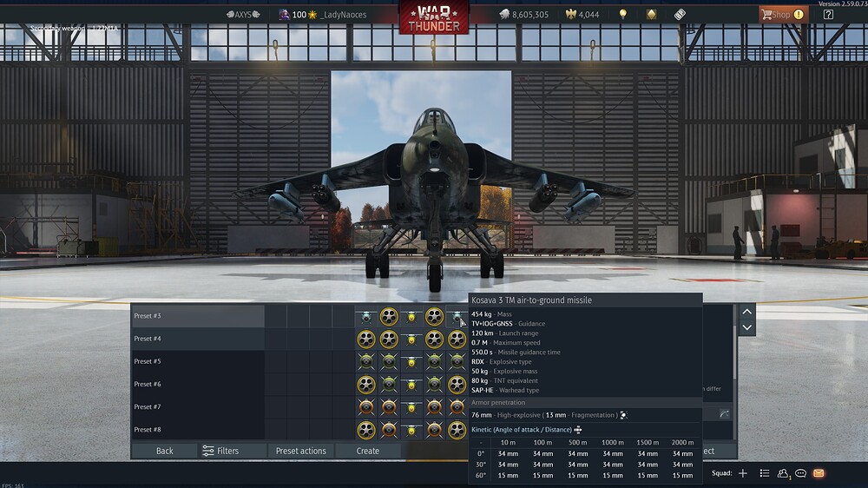Open the chat speech-bubble icon
The image size is (868, 488).
pos(800,473)
